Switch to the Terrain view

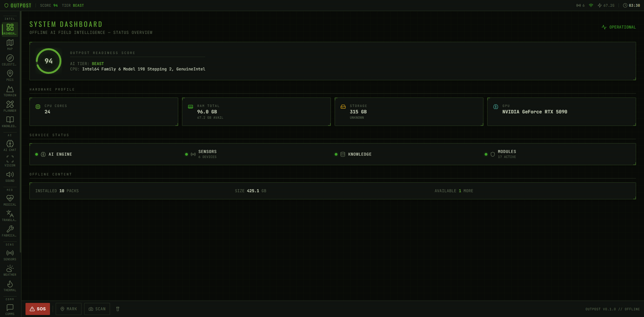pyautogui.click(x=10, y=91)
